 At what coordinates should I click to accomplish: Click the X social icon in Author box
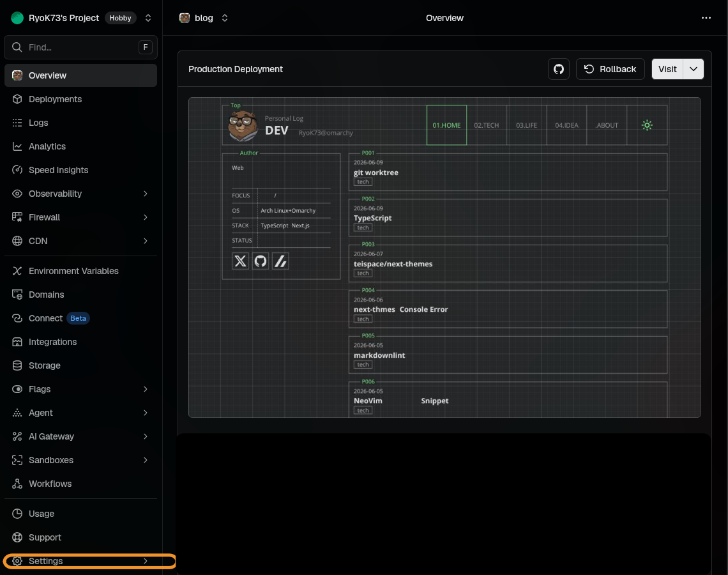point(241,261)
